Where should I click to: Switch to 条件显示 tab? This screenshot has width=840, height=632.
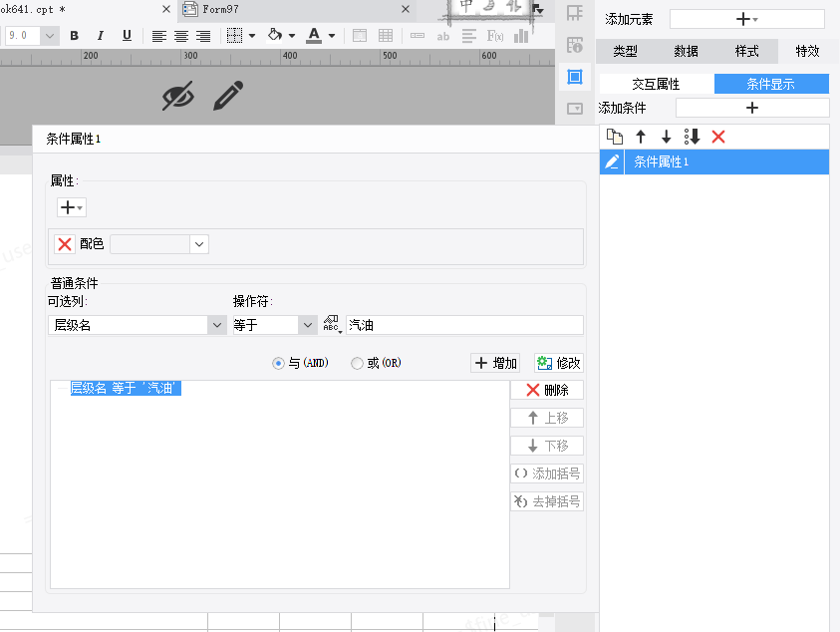click(771, 84)
